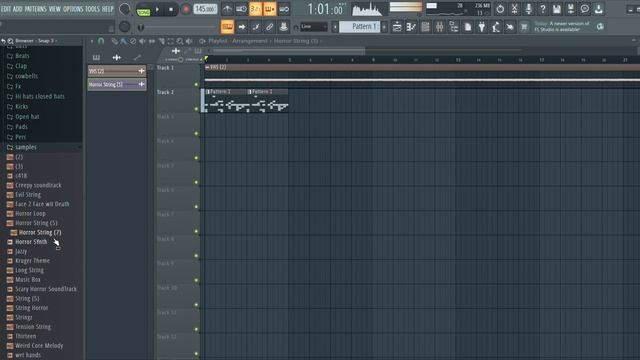Expand the Kicks folder in Browser
The height and width of the screenshot is (360, 640).
click(22, 107)
